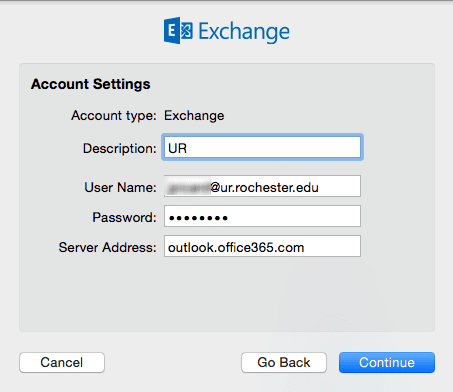Click the Account Settings heading

pos(91,84)
